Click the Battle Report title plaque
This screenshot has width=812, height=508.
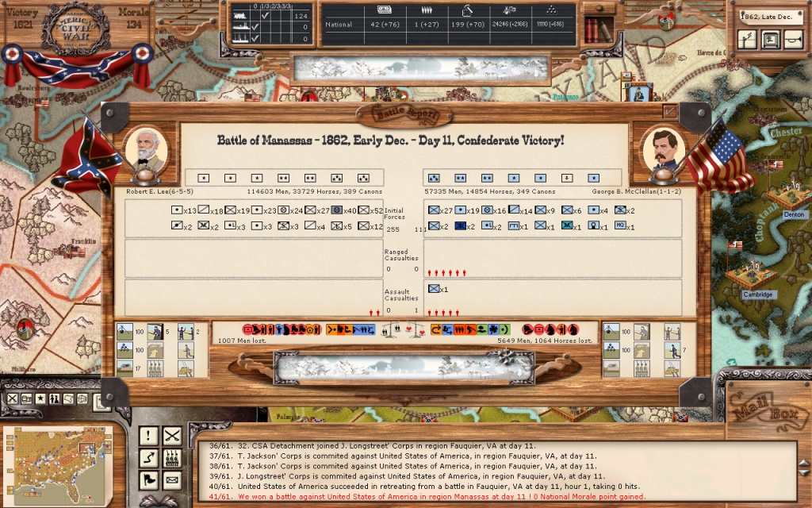[406, 114]
